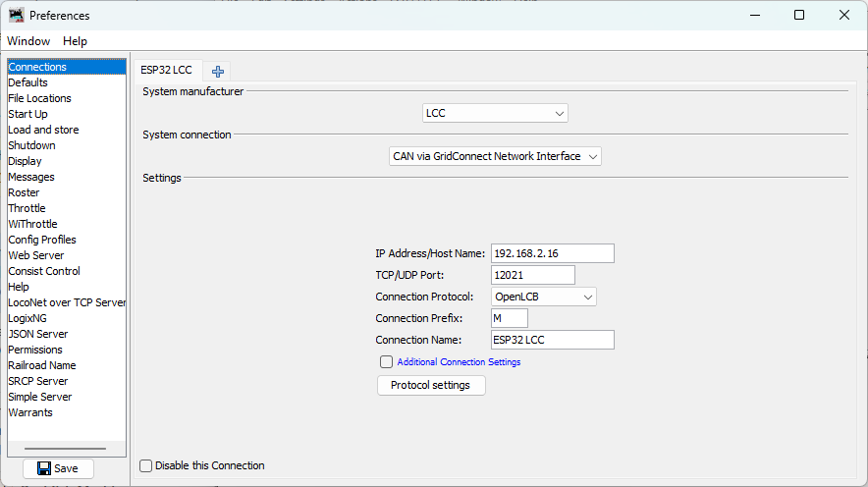Image resolution: width=868 pixels, height=487 pixels.
Task: Open the System manufacturer LCC dropdown
Action: tap(495, 113)
